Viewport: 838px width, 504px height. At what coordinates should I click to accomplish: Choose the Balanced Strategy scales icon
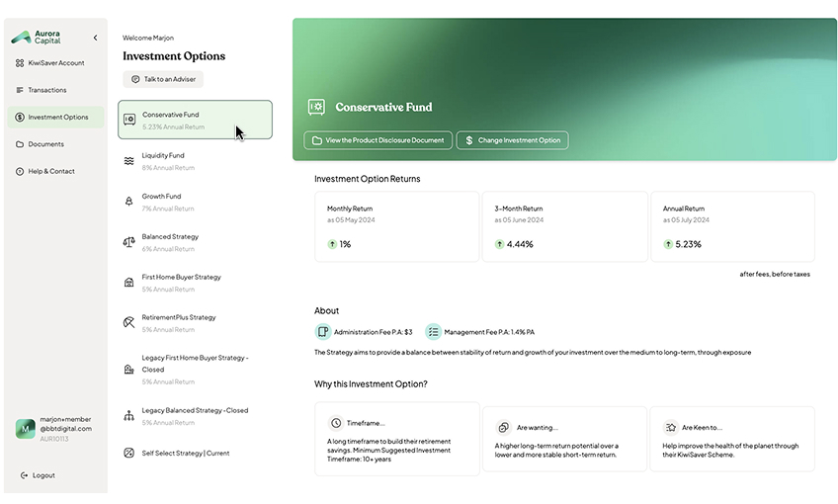[x=128, y=242]
